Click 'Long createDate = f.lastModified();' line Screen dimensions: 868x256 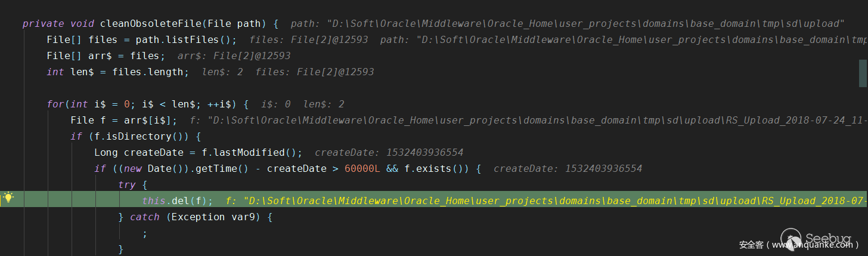(199, 153)
